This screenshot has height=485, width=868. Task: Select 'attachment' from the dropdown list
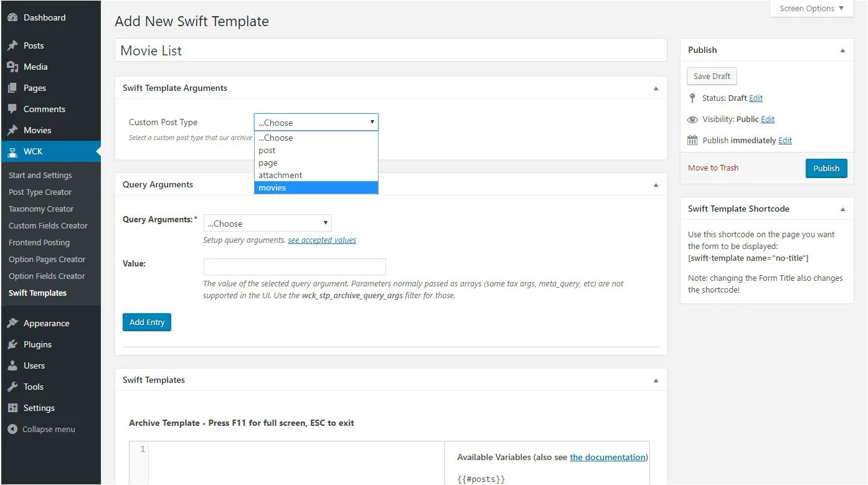316,175
